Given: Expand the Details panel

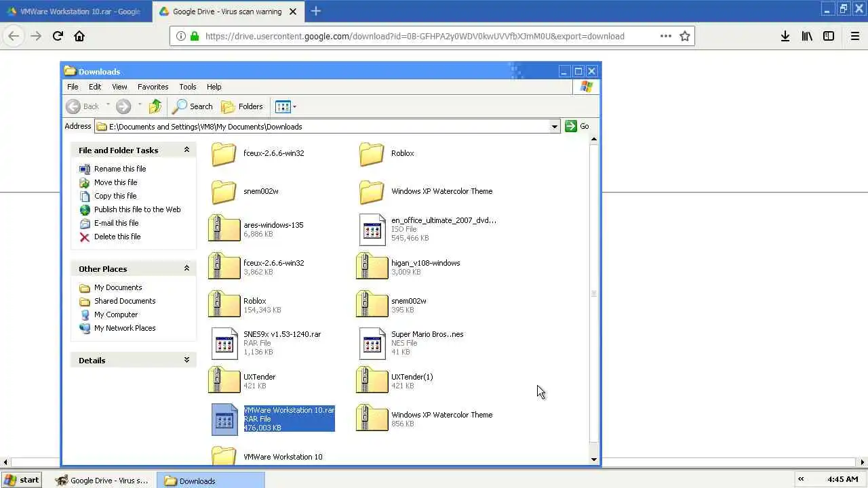Looking at the screenshot, I should click(186, 360).
